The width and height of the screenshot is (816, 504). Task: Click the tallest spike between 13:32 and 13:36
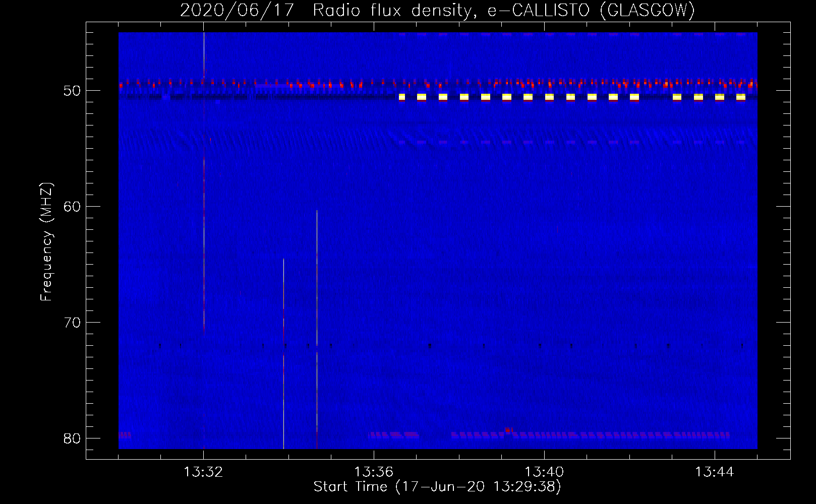[x=317, y=330]
